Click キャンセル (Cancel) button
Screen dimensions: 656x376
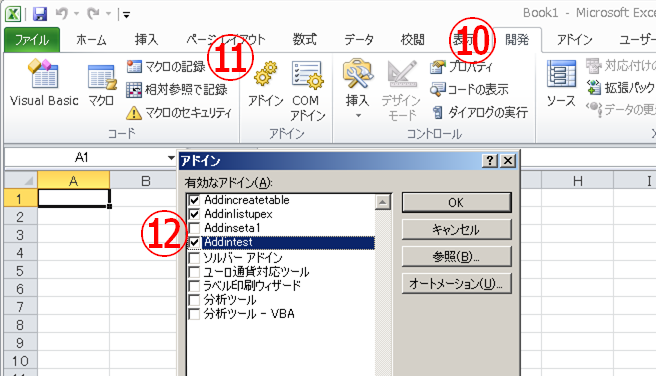point(456,230)
